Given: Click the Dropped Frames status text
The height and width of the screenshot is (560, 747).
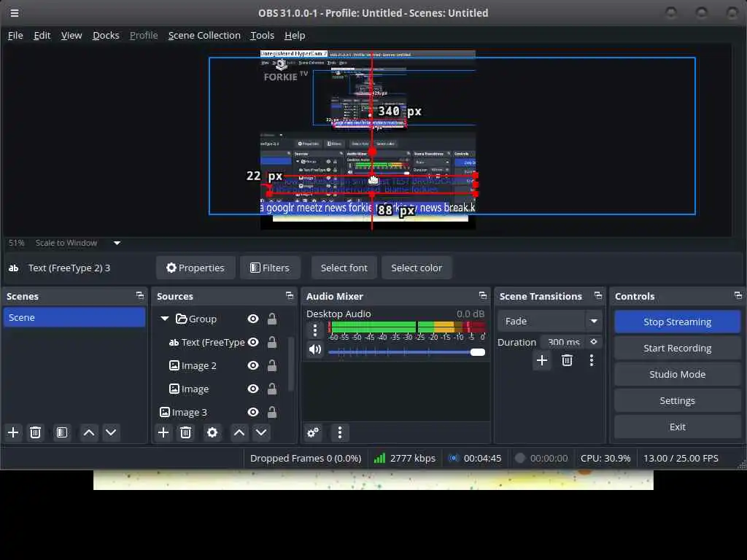Looking at the screenshot, I should click(306, 458).
